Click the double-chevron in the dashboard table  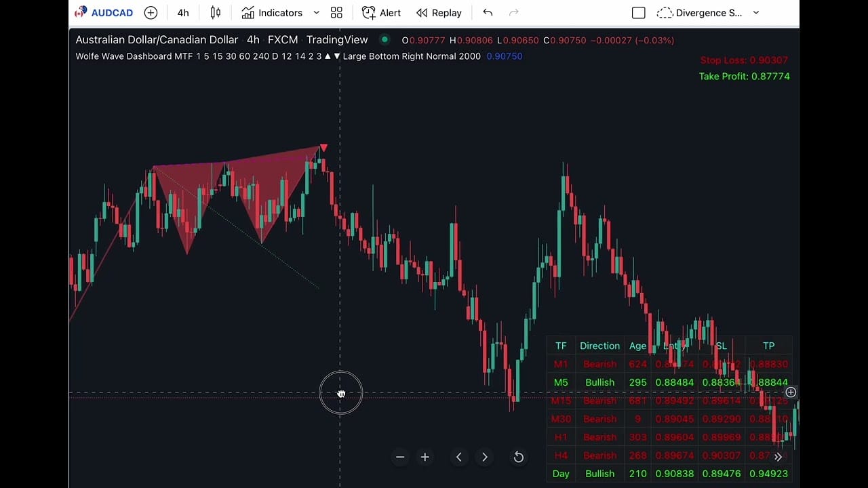[778, 457]
